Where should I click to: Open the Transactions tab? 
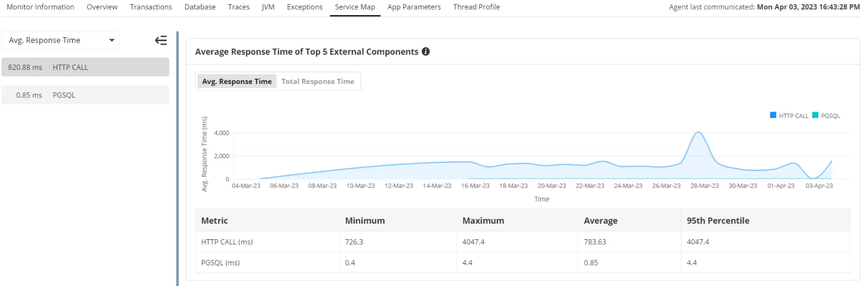tap(151, 7)
